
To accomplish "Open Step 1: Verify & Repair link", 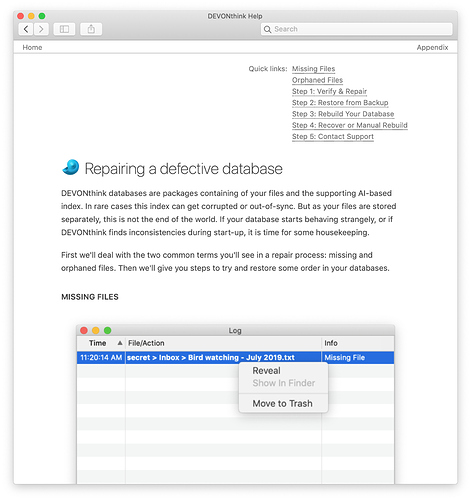I will pyautogui.click(x=329, y=91).
